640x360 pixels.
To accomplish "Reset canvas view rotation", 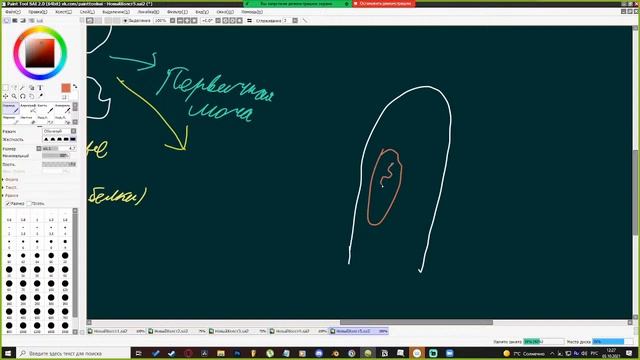I will (239, 20).
